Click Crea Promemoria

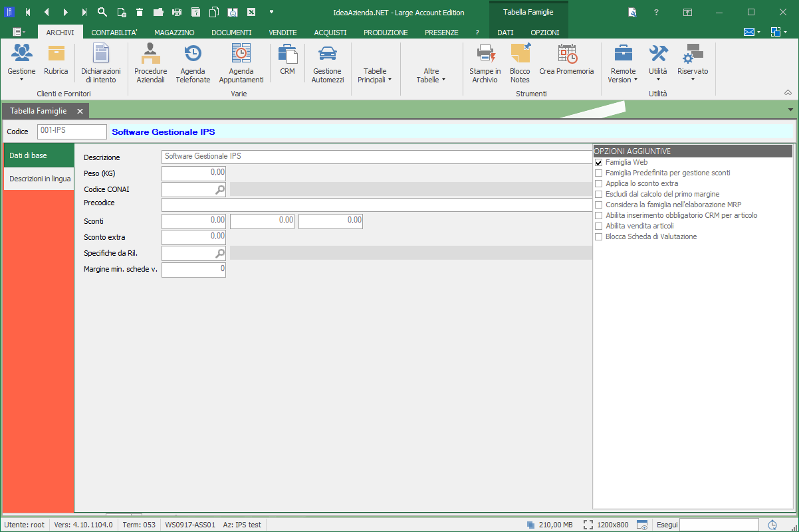tap(566, 60)
